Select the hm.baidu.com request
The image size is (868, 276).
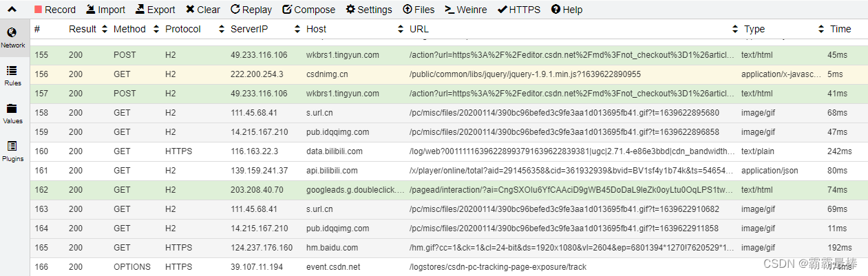(449, 248)
